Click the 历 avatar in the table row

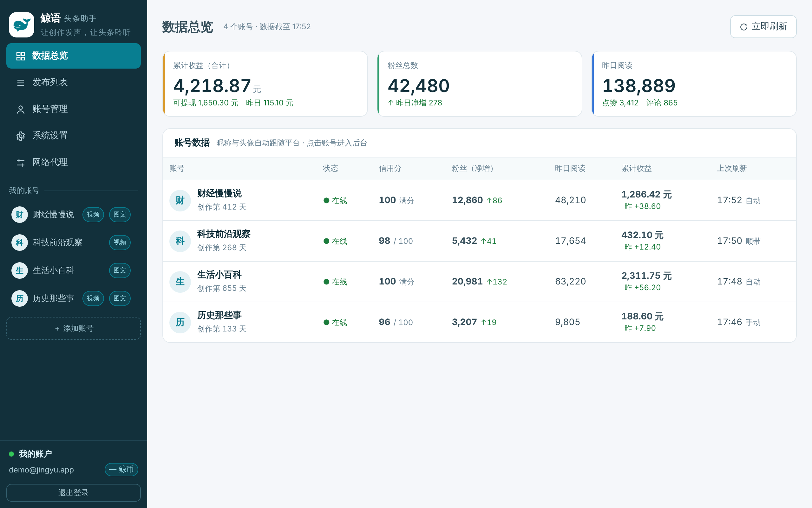point(180,322)
